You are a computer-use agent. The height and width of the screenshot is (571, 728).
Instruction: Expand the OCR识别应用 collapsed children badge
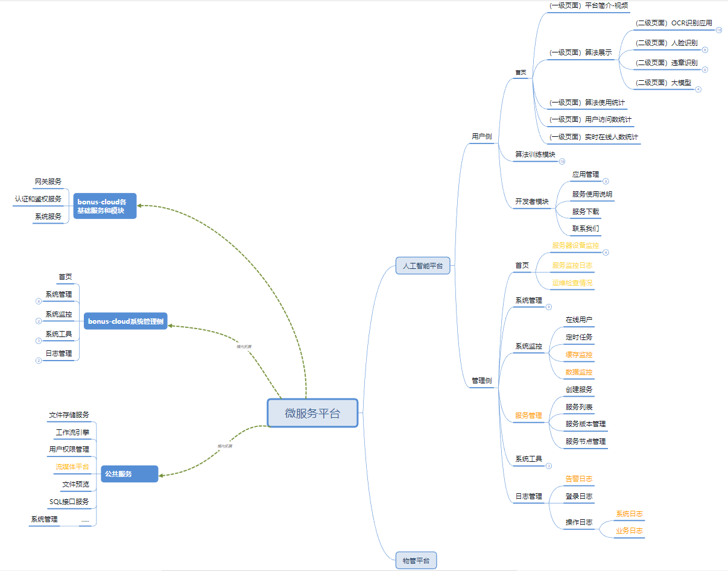(x=719, y=30)
